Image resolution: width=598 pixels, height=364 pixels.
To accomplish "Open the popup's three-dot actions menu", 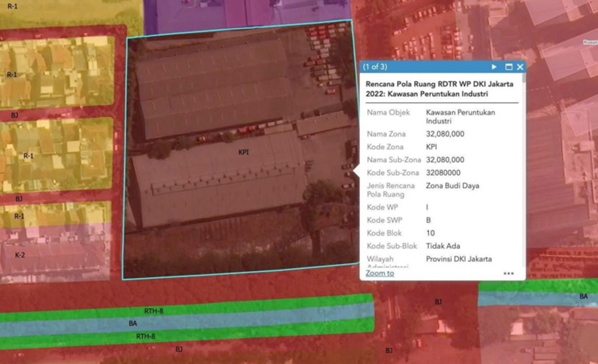I will pos(508,274).
